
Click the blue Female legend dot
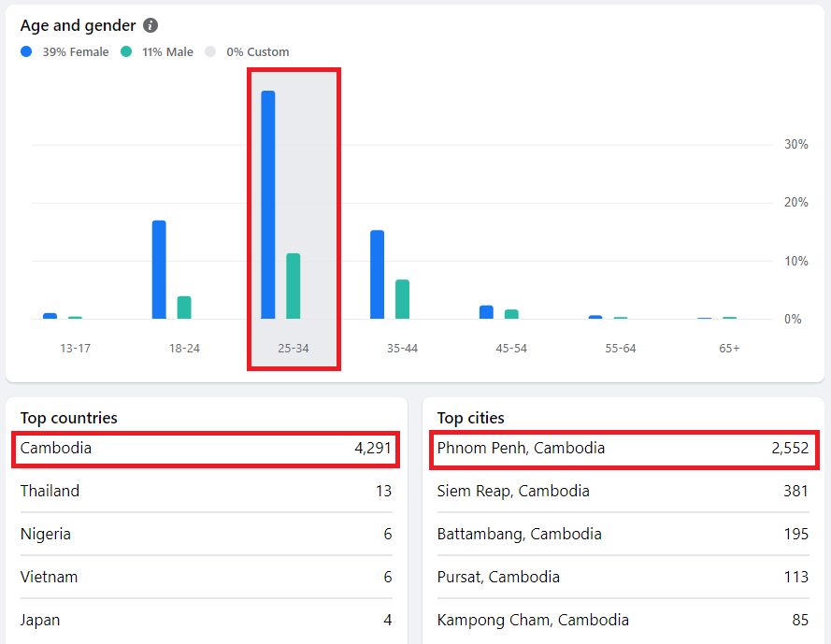click(26, 51)
